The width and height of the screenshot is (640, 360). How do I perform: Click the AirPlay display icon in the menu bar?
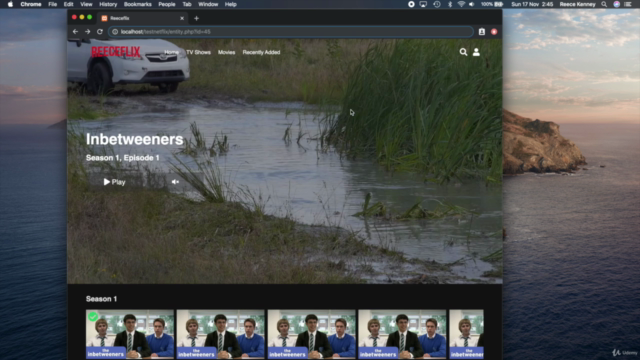tap(423, 4)
